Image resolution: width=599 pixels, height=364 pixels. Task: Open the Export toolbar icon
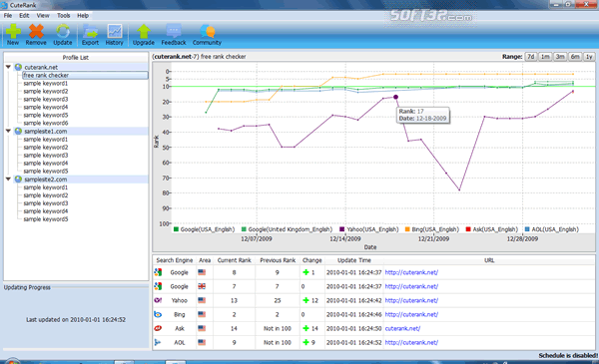pyautogui.click(x=90, y=32)
